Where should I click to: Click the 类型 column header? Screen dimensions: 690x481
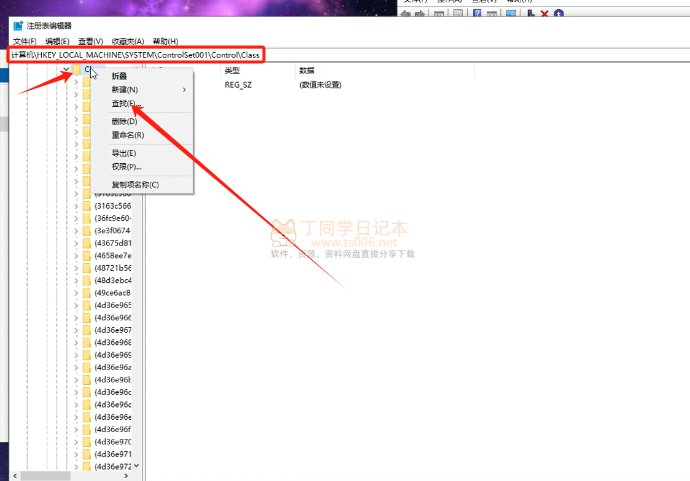point(258,70)
